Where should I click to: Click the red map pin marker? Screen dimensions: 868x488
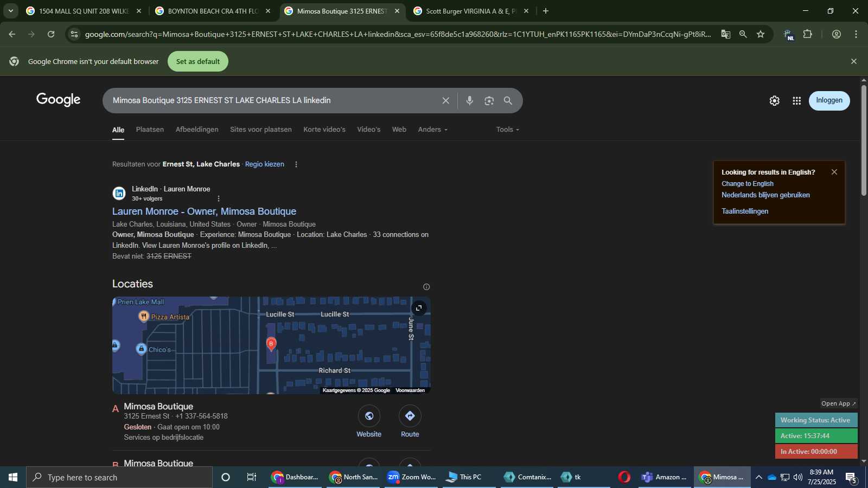271,344
